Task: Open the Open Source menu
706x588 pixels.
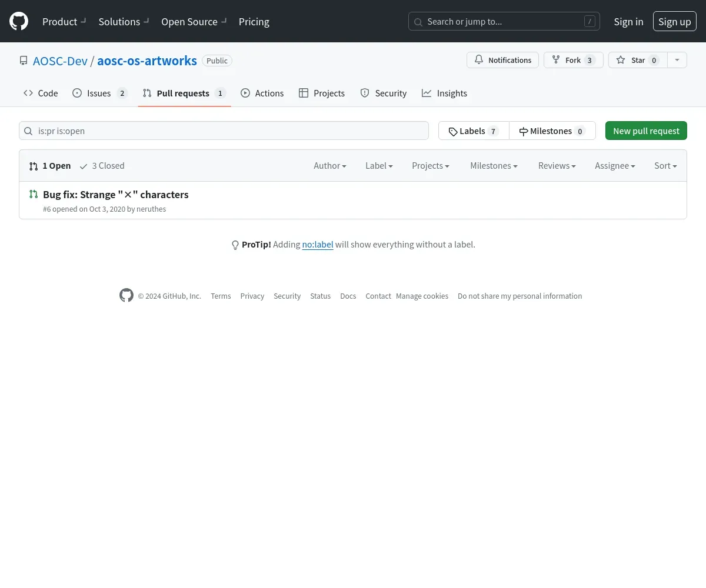Action: 194,22
